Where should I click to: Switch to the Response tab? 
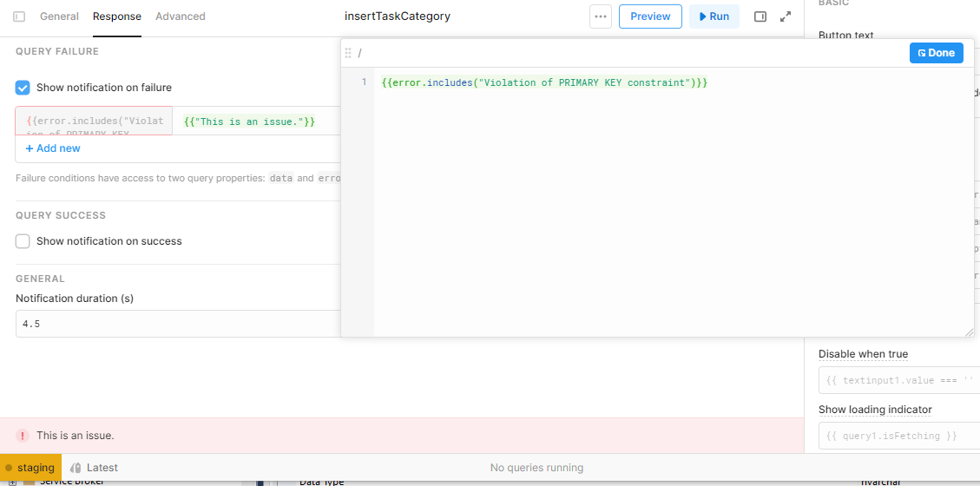click(x=117, y=16)
